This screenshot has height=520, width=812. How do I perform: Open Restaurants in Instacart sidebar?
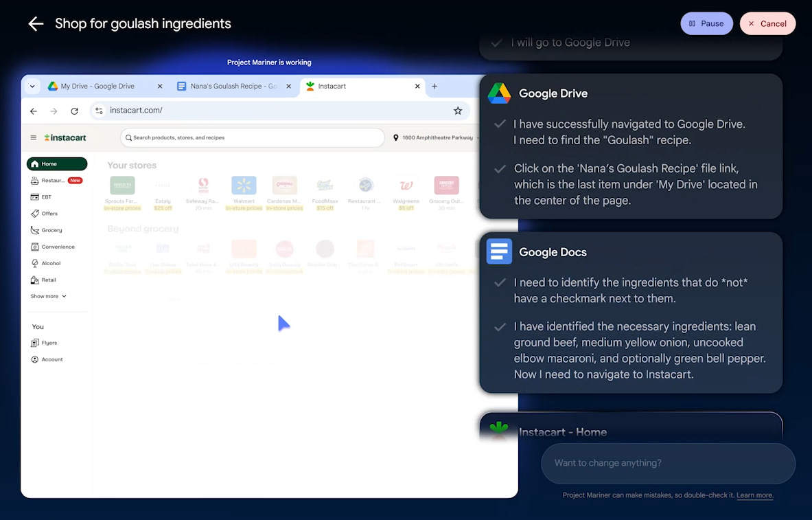pos(57,181)
